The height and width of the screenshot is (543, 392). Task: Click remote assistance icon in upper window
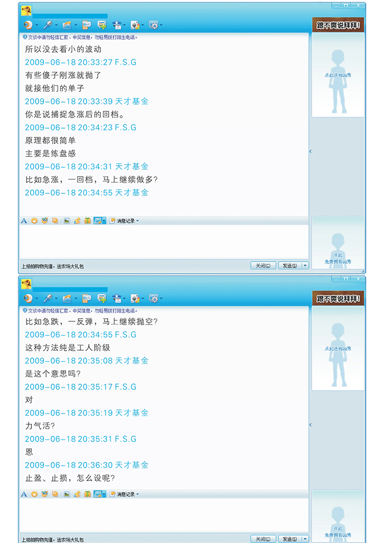coord(118,25)
